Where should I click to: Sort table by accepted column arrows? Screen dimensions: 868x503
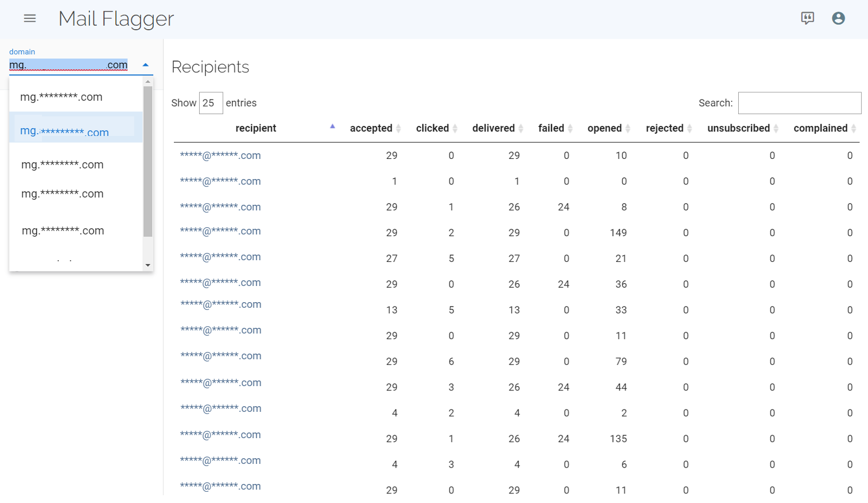(399, 129)
